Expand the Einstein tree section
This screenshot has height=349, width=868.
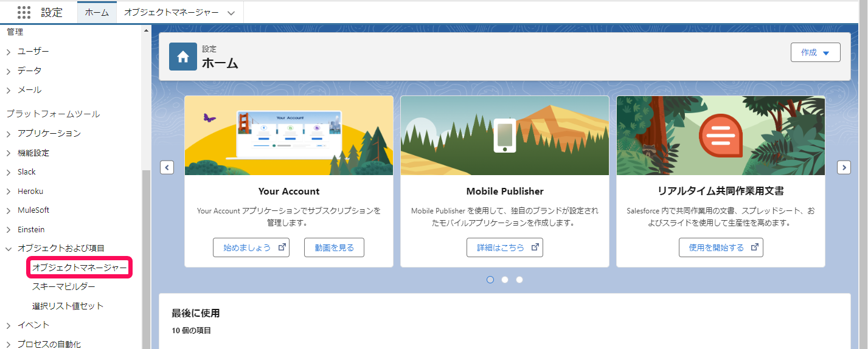click(x=9, y=230)
